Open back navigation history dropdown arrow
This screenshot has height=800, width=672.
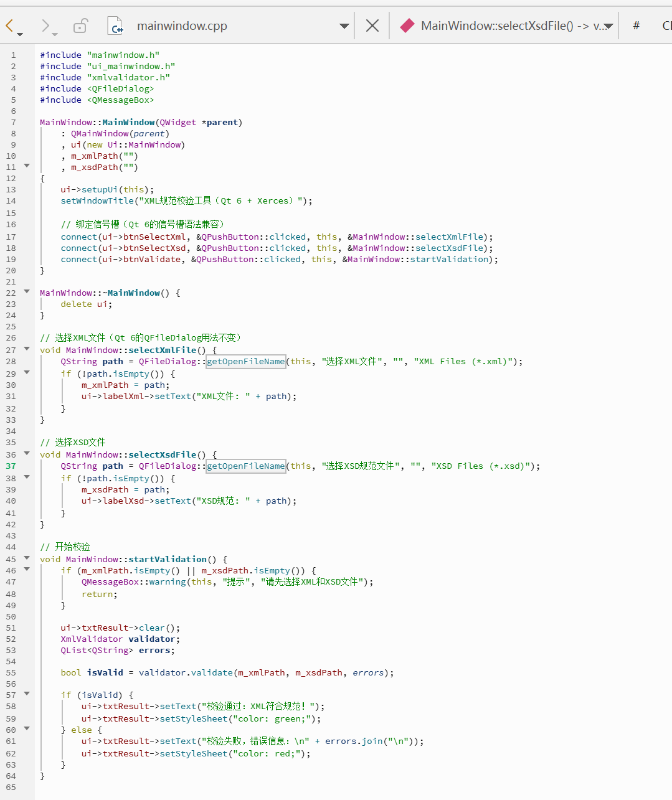tap(20, 34)
